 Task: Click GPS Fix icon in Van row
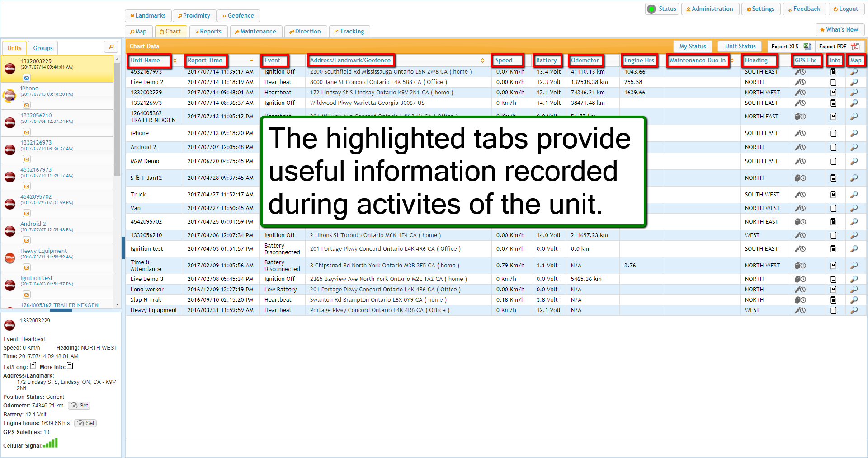point(800,208)
